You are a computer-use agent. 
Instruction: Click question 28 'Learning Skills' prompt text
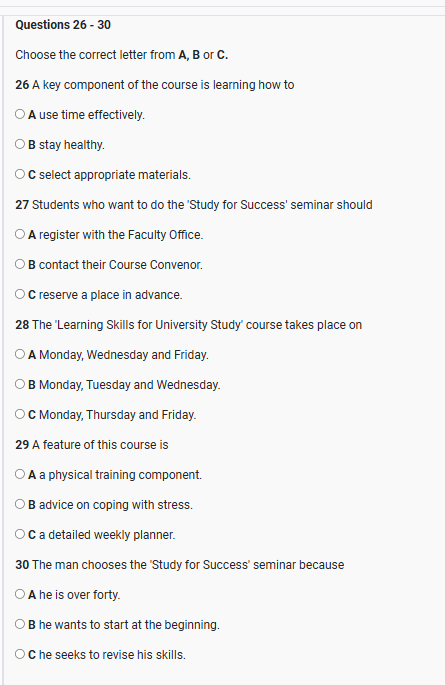(x=189, y=325)
